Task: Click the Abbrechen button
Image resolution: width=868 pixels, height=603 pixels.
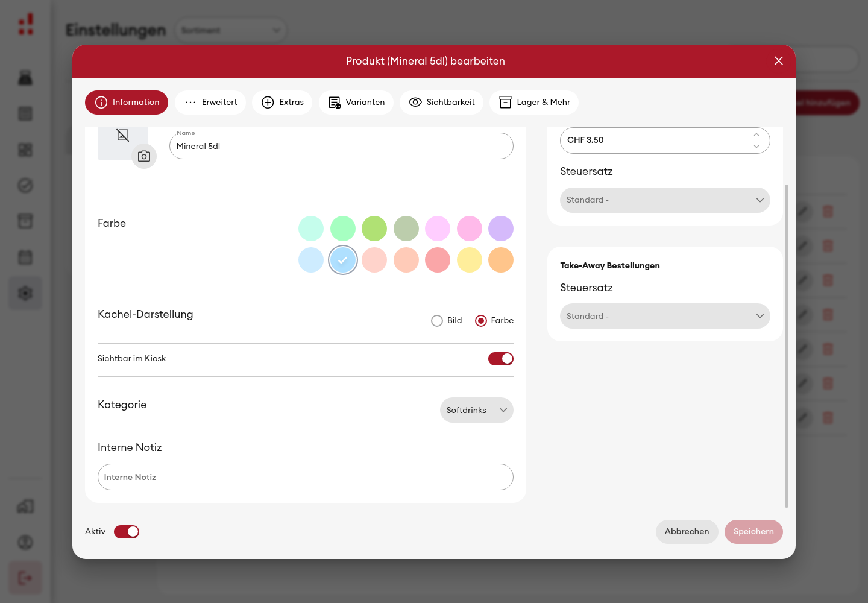Action: pos(687,532)
